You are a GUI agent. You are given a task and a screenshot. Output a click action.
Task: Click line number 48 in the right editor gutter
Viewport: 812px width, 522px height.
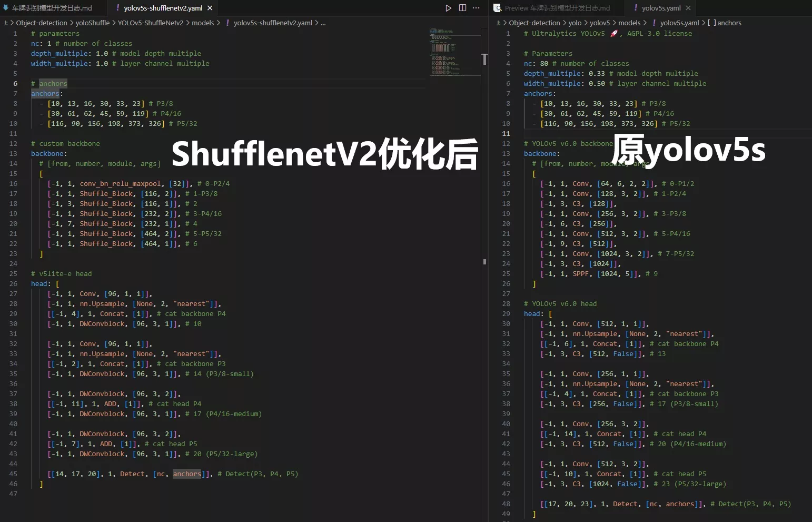(506, 504)
